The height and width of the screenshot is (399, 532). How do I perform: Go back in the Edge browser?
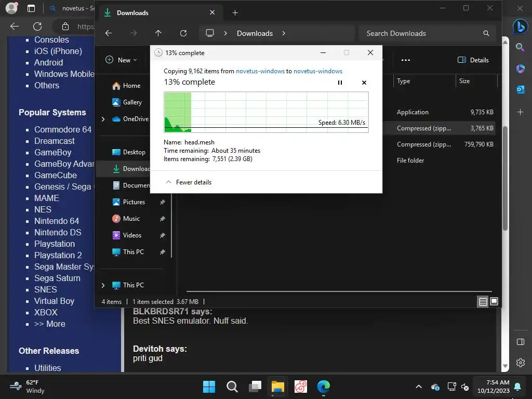[x=15, y=26]
